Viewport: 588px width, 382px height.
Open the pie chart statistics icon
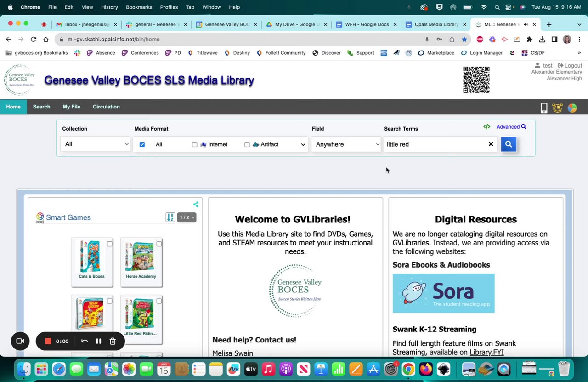tap(572, 108)
